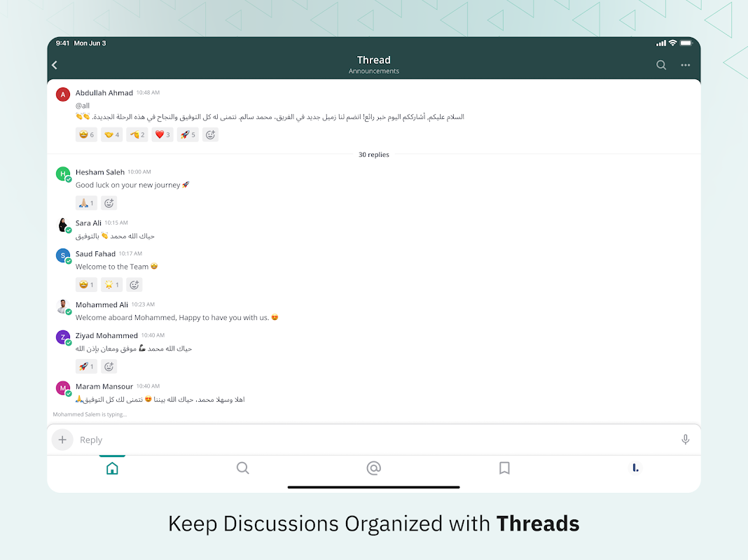This screenshot has height=560, width=748.
Task: Toggle the rocket reaction with 5
Action: (x=188, y=135)
